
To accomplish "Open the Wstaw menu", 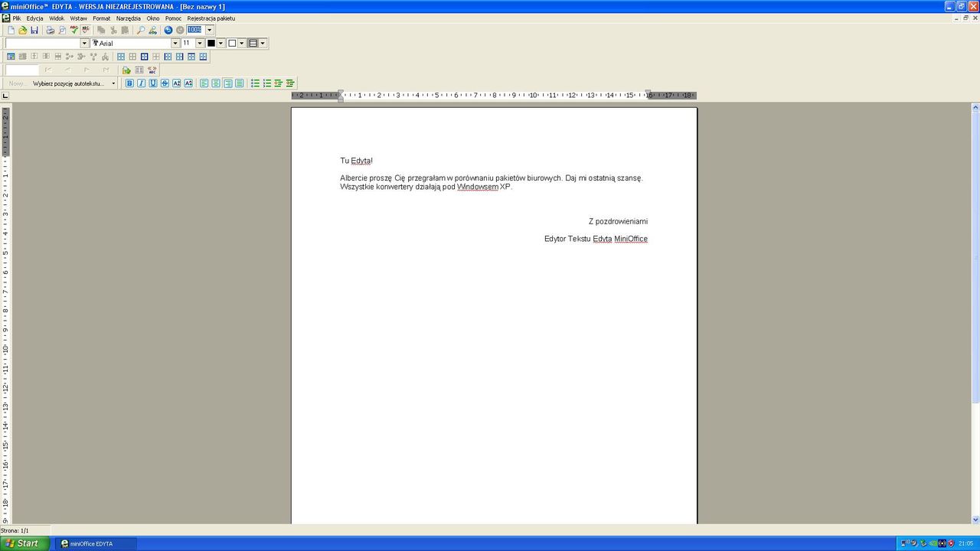I will [78, 18].
